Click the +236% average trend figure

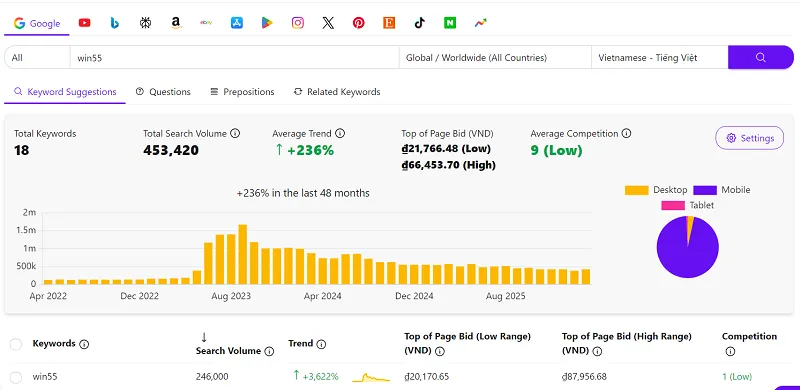click(304, 151)
